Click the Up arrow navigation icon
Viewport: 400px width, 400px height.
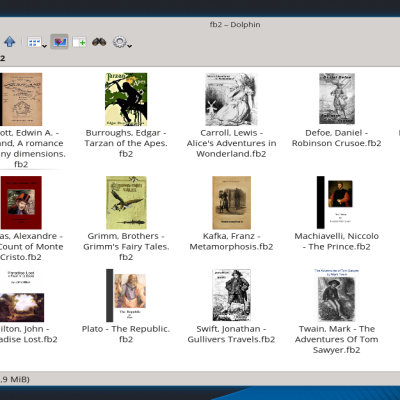point(10,42)
